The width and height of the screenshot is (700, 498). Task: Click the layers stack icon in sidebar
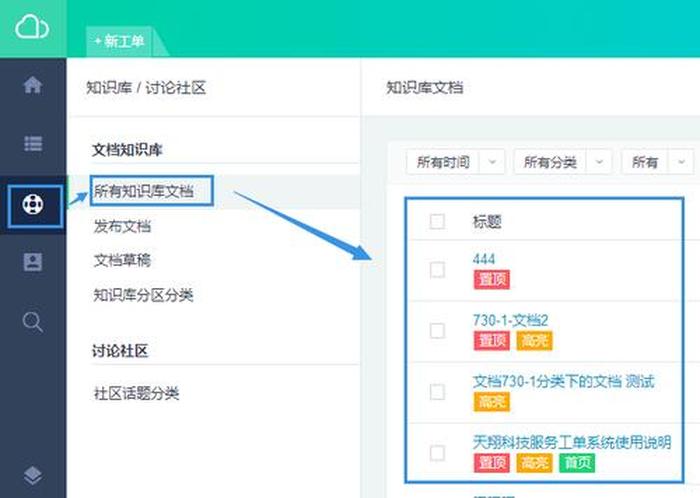tap(33, 476)
